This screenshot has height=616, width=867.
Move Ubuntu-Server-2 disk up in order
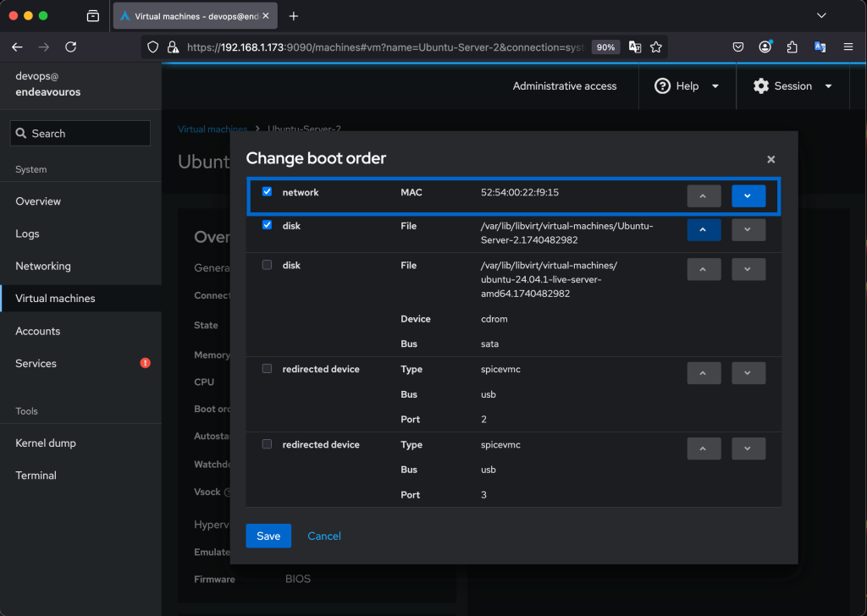(704, 229)
